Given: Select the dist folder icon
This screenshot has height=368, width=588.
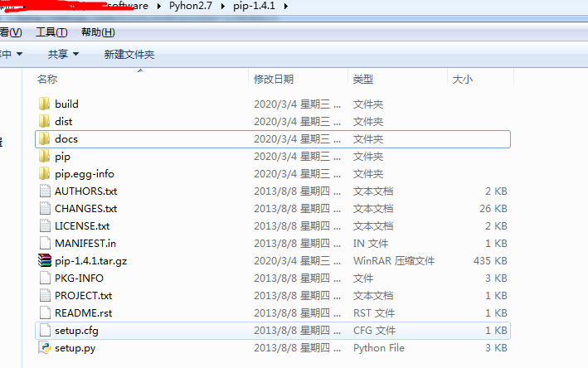Looking at the screenshot, I should [44, 121].
